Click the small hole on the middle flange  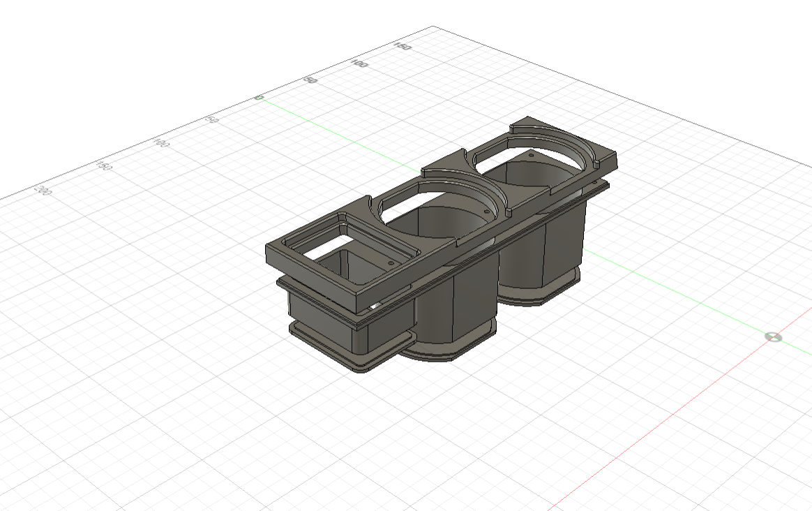[x=486, y=210]
